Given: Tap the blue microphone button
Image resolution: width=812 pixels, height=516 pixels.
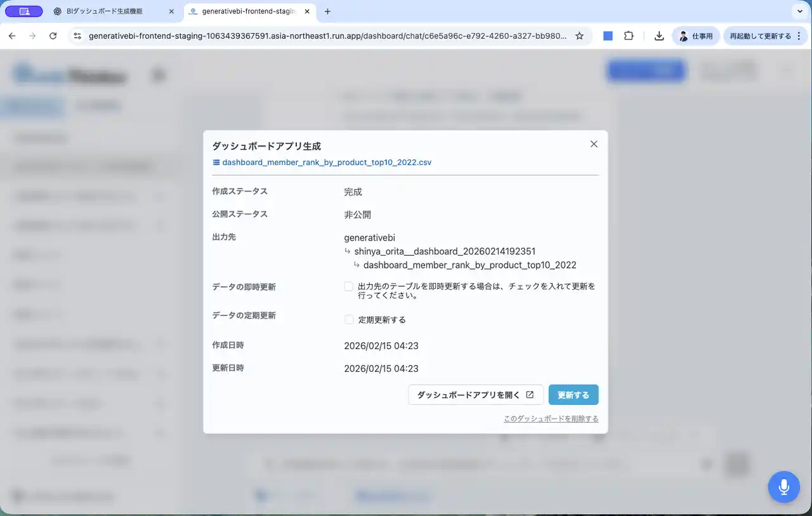Looking at the screenshot, I should (x=783, y=487).
